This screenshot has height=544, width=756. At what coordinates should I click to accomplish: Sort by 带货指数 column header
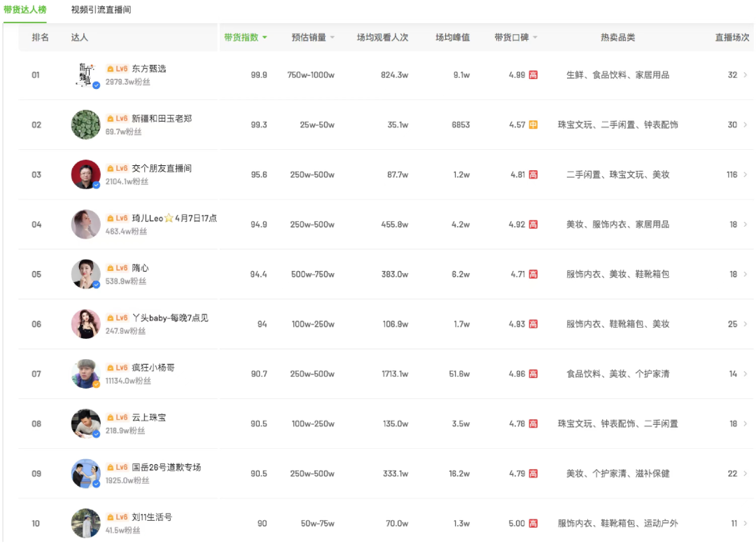pos(245,37)
